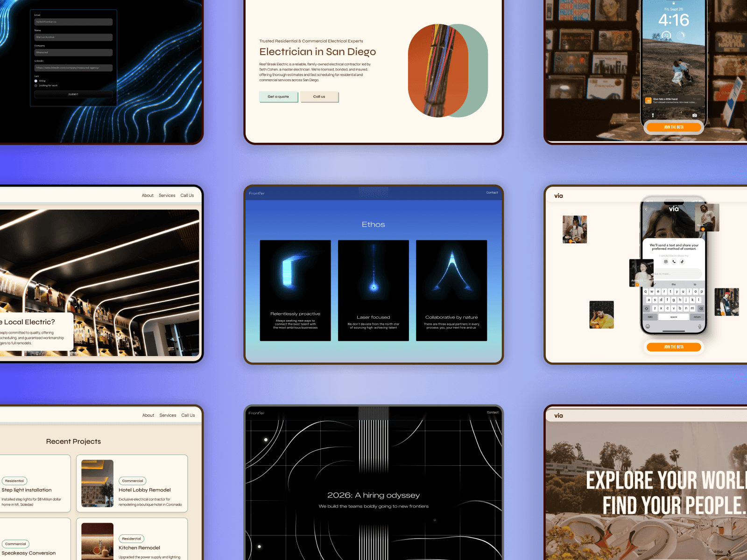Tap the camera icon on the lock screen
The height and width of the screenshot is (560, 747).
695,115
